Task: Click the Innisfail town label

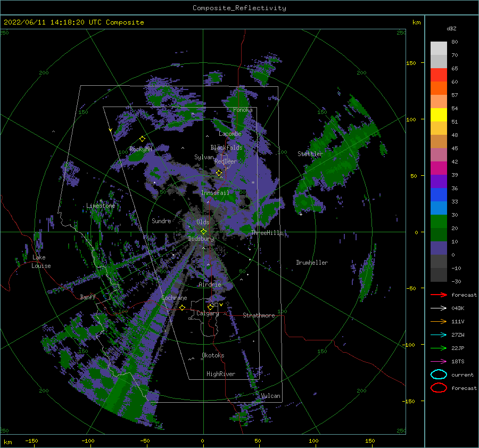Action: point(215,193)
